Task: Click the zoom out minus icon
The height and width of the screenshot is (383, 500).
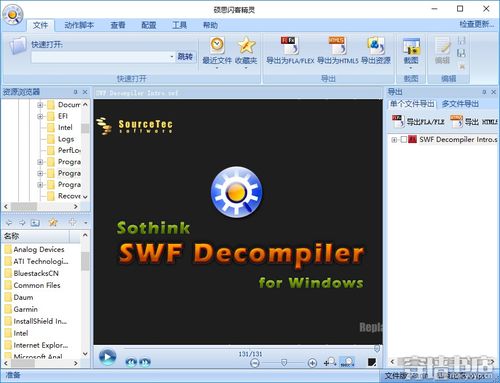Action: click(x=255, y=363)
